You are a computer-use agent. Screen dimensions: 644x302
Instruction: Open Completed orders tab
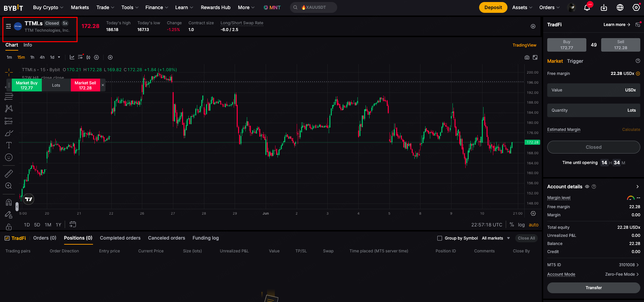(120, 238)
